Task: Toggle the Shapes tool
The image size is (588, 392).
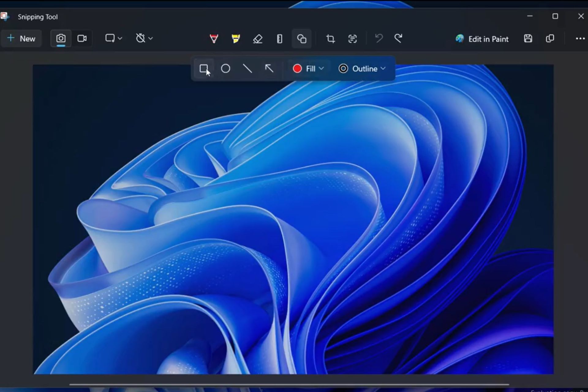Action: click(302, 39)
